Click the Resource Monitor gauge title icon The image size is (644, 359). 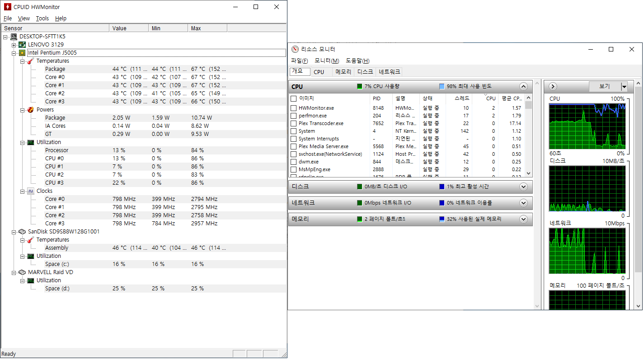click(295, 49)
